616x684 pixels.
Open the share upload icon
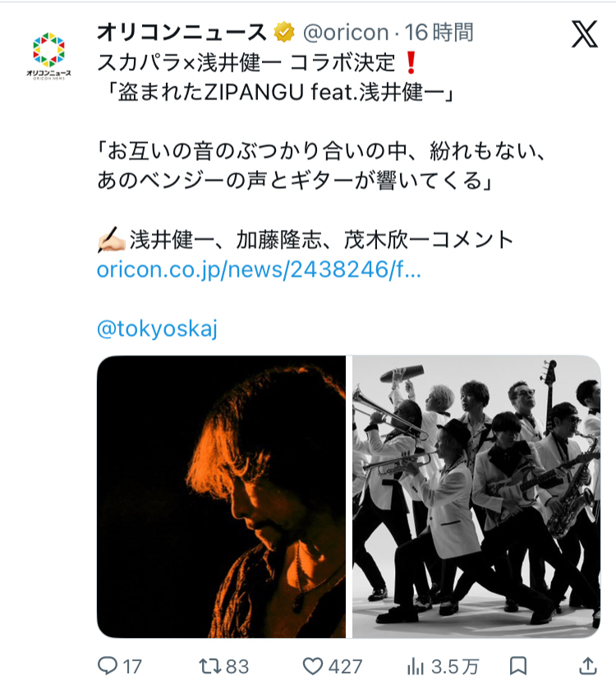coord(587,666)
